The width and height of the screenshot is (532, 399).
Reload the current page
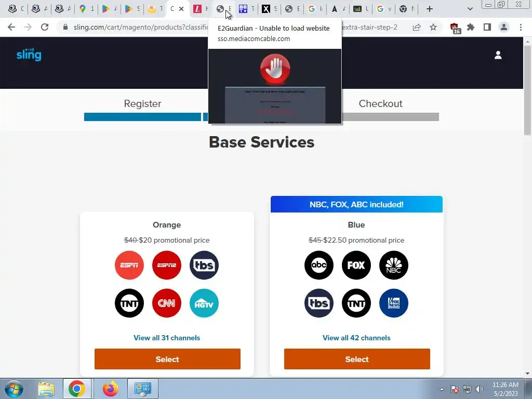45,27
